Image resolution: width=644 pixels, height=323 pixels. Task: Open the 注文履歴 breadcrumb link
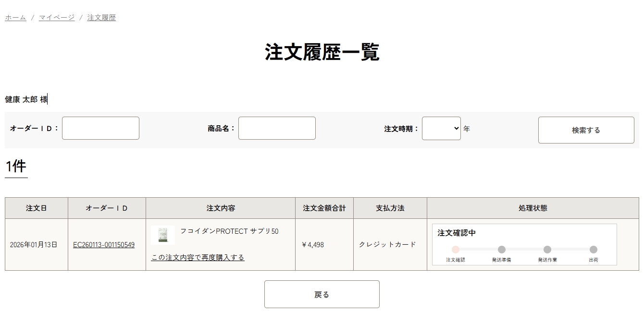point(101,17)
